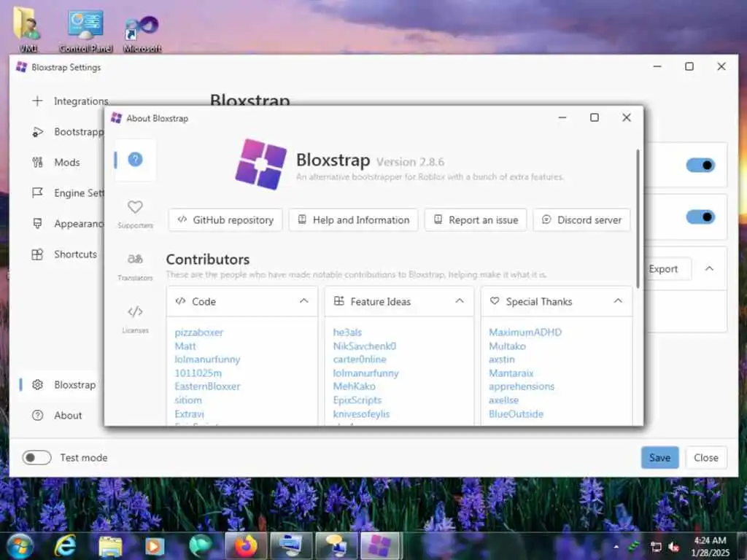Collapse the Special Thanks section
The width and height of the screenshot is (747, 560).
pos(618,301)
